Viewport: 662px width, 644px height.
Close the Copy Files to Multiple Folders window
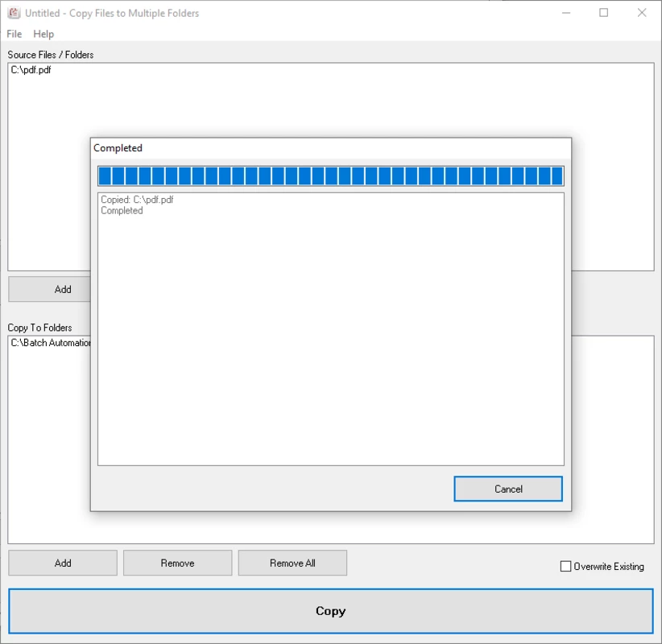(x=642, y=13)
